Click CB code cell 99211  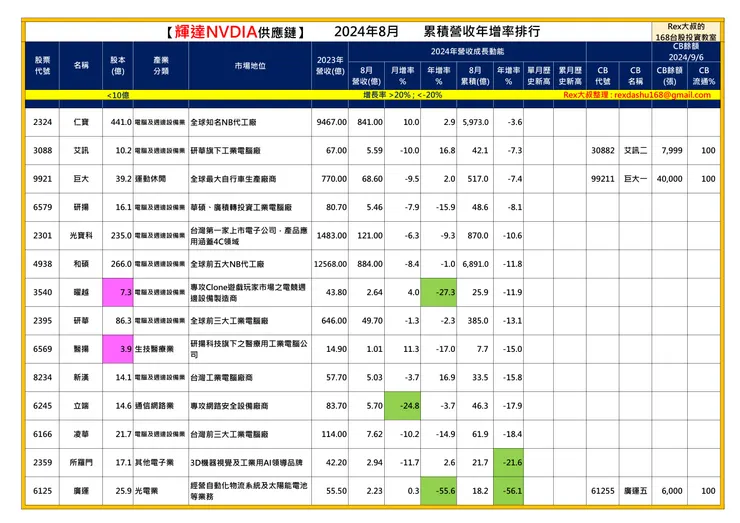(603, 179)
